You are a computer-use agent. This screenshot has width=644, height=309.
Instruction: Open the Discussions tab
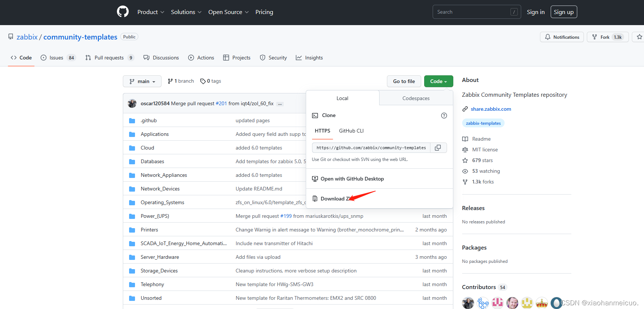[161, 58]
